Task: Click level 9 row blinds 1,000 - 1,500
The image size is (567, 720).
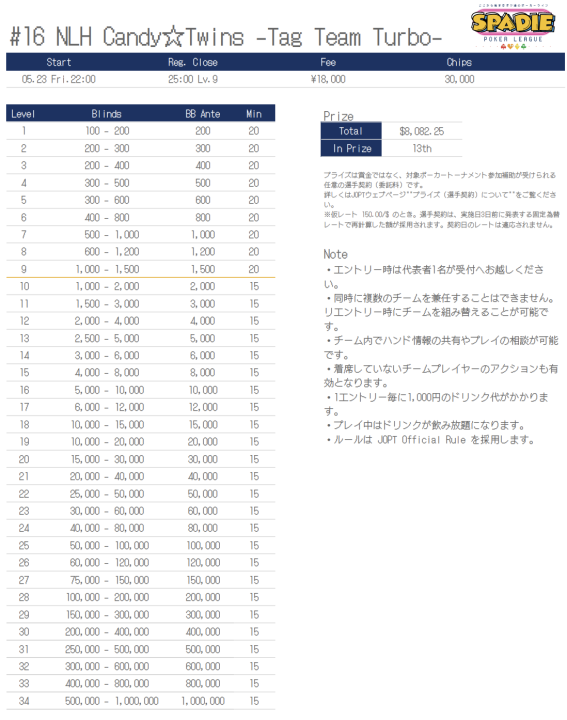Action: (107, 269)
